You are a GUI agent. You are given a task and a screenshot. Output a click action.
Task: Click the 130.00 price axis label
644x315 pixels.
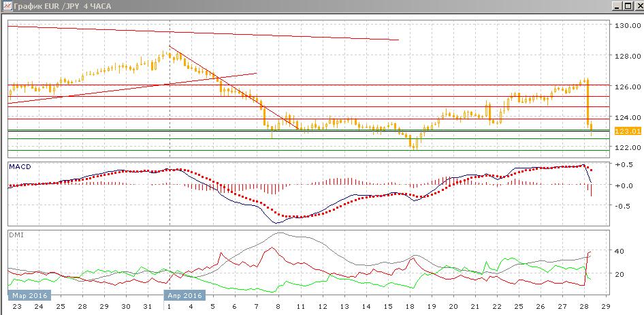pos(628,25)
